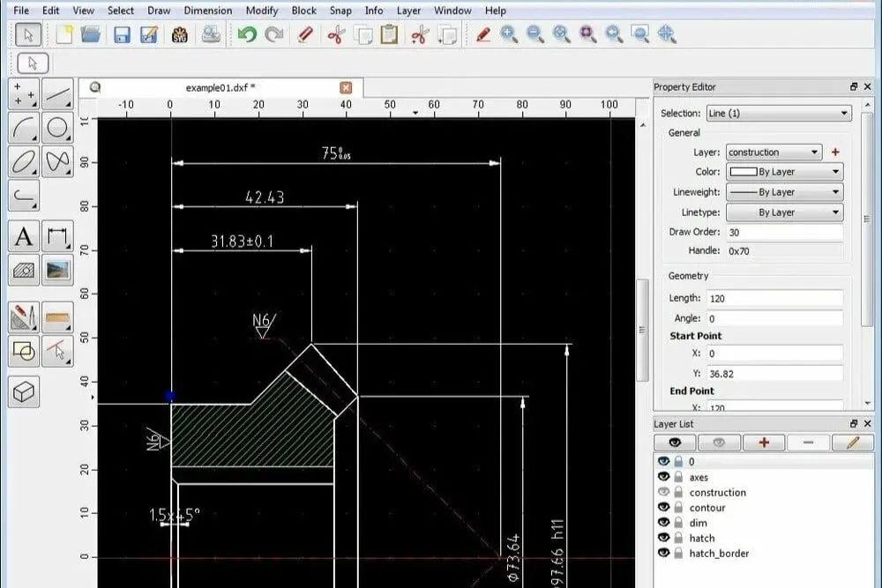This screenshot has height=588, width=882.
Task: Select the Text tool
Action: click(24, 236)
